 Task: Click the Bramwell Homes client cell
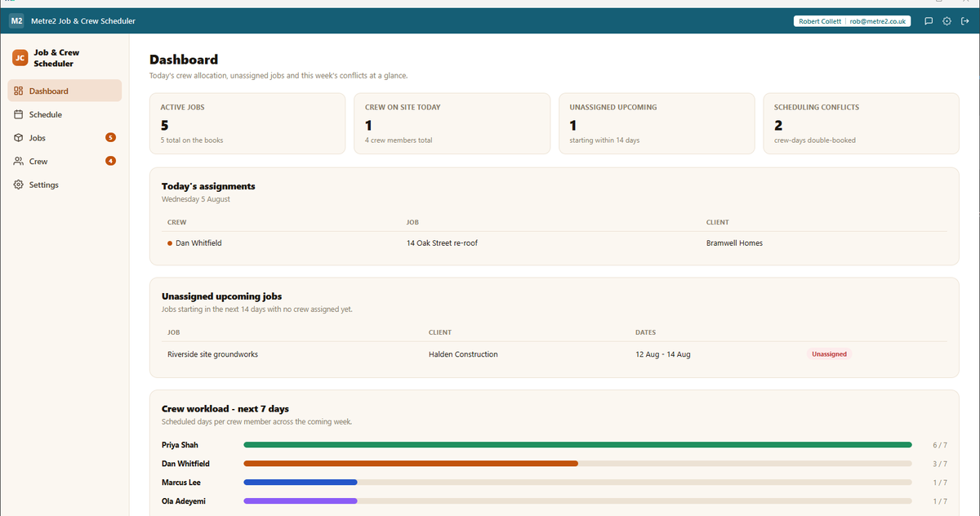pyautogui.click(x=734, y=242)
